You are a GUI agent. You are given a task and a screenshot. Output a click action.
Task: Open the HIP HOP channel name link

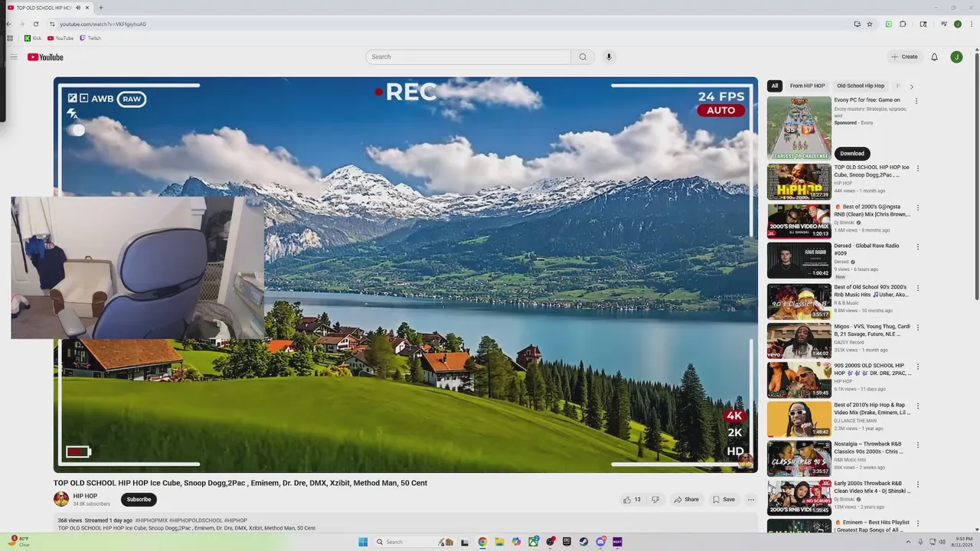(x=85, y=496)
